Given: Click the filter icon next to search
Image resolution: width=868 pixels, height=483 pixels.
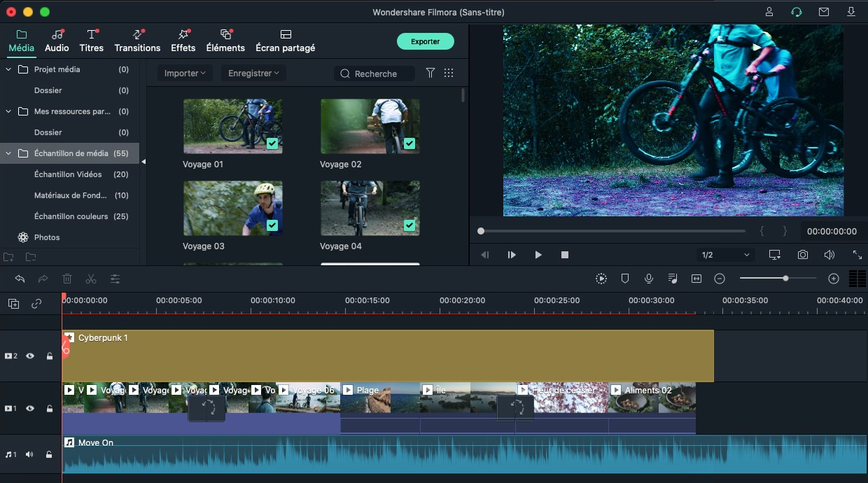Looking at the screenshot, I should click(x=430, y=73).
